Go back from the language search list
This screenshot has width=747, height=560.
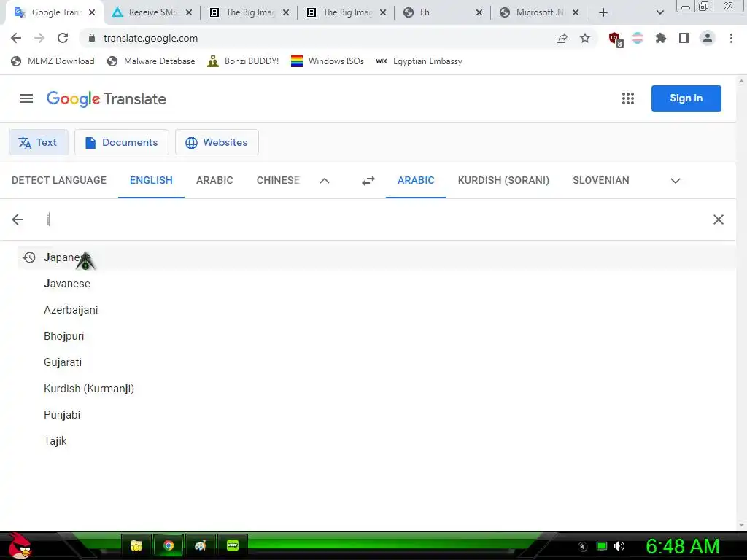coord(18,219)
